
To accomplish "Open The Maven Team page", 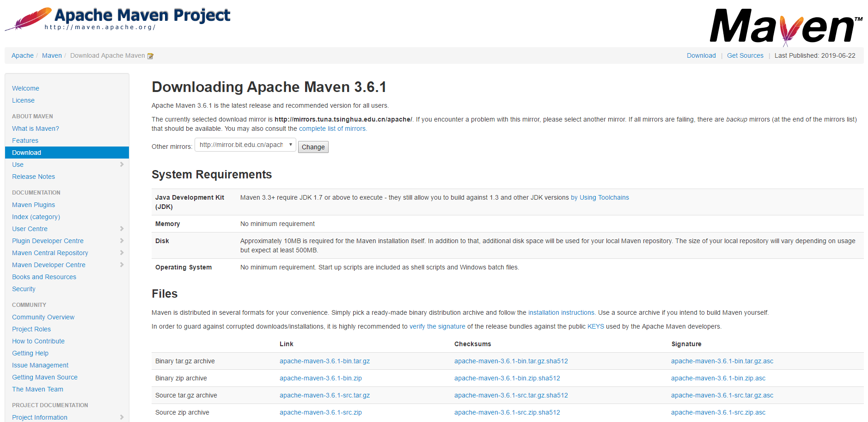I will [x=37, y=389].
